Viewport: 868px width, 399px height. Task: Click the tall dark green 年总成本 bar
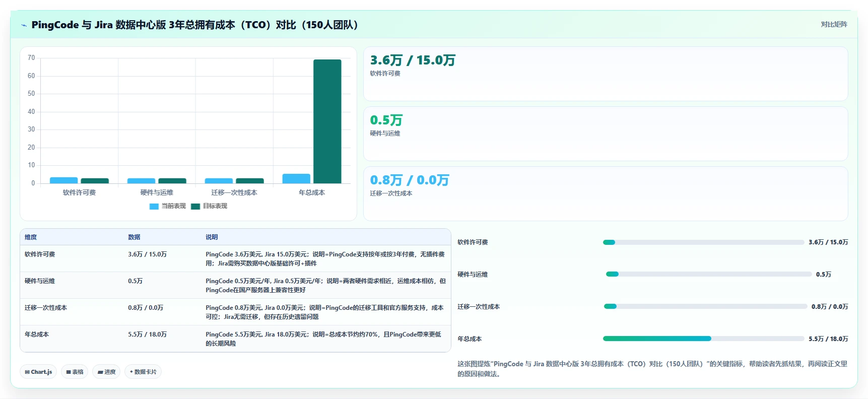(327, 121)
